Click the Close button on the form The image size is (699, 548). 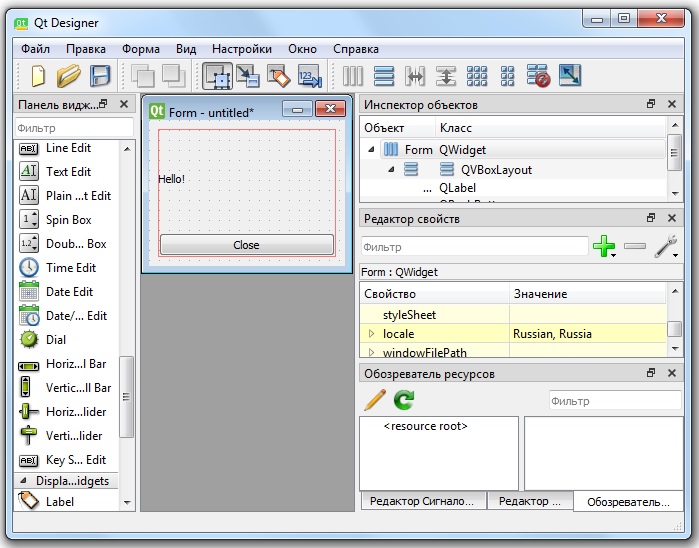[x=247, y=245]
